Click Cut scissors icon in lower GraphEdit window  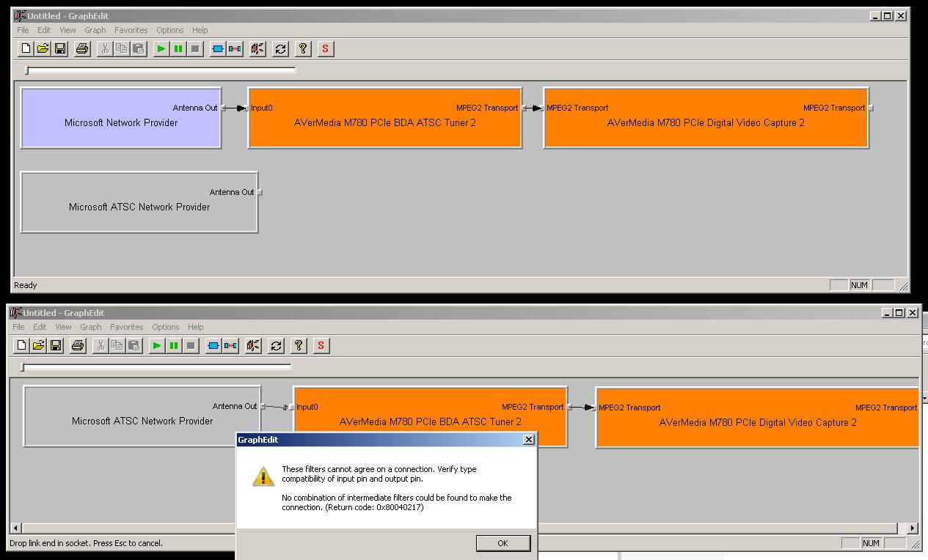pyautogui.click(x=100, y=345)
